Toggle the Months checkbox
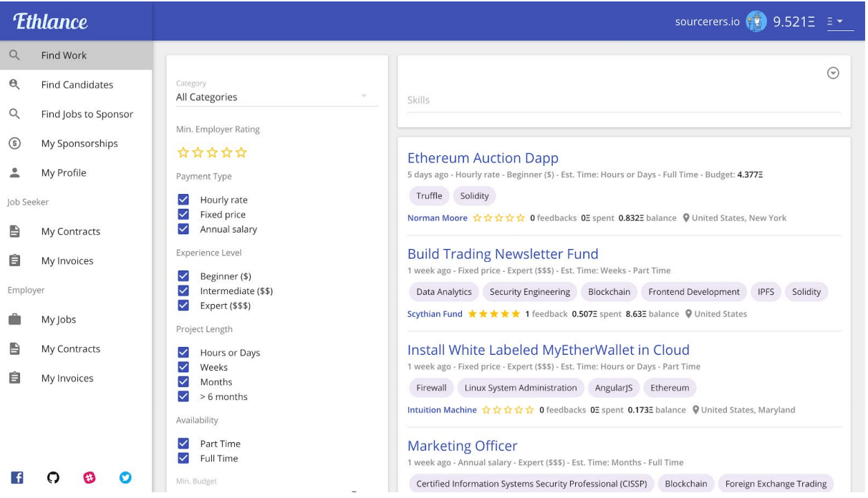The width and height of the screenshot is (868, 498). (183, 382)
